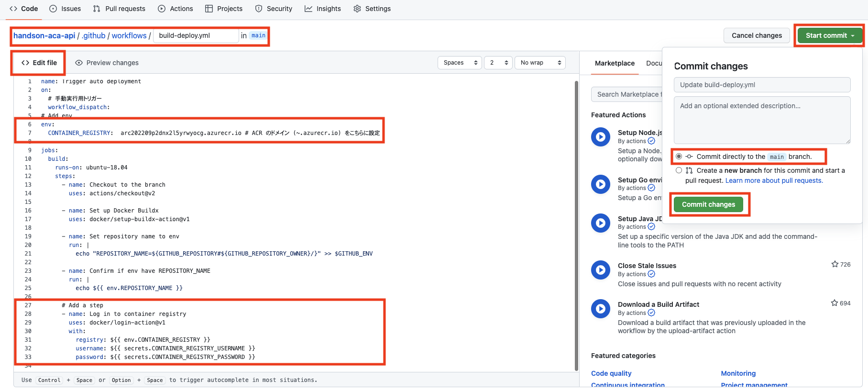This screenshot has height=392, width=868.
Task: Click the runs-on: ubuntu-18.04 line
Action: click(x=91, y=168)
